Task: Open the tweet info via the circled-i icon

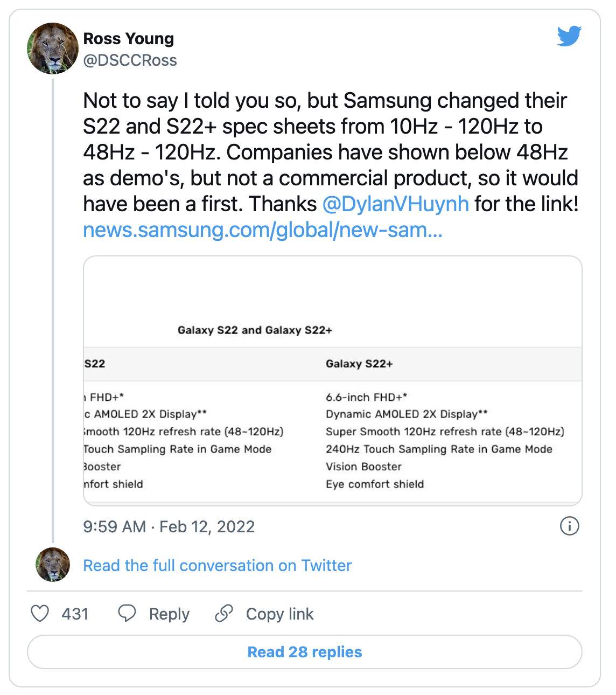Action: (571, 527)
